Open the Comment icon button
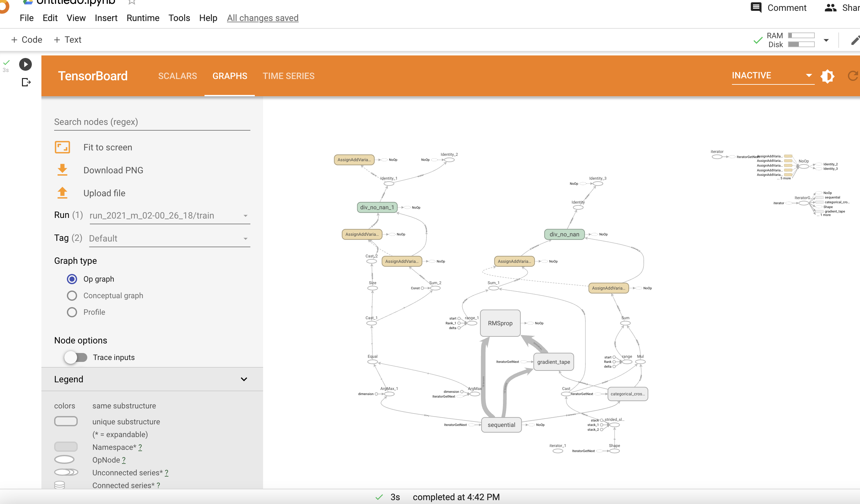 pos(756,8)
